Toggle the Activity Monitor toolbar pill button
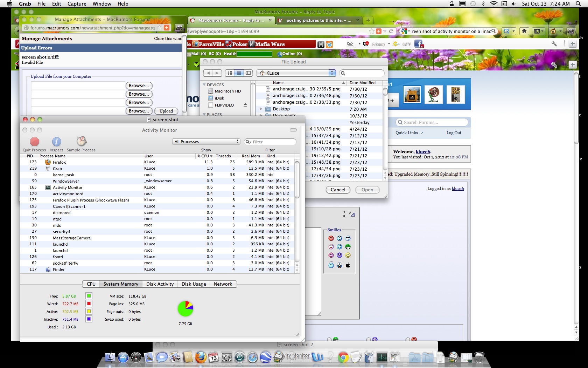The width and height of the screenshot is (588, 368). pyautogui.click(x=293, y=130)
